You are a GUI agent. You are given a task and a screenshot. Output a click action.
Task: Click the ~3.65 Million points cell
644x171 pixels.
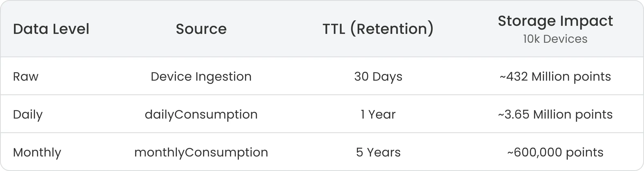[x=555, y=115]
